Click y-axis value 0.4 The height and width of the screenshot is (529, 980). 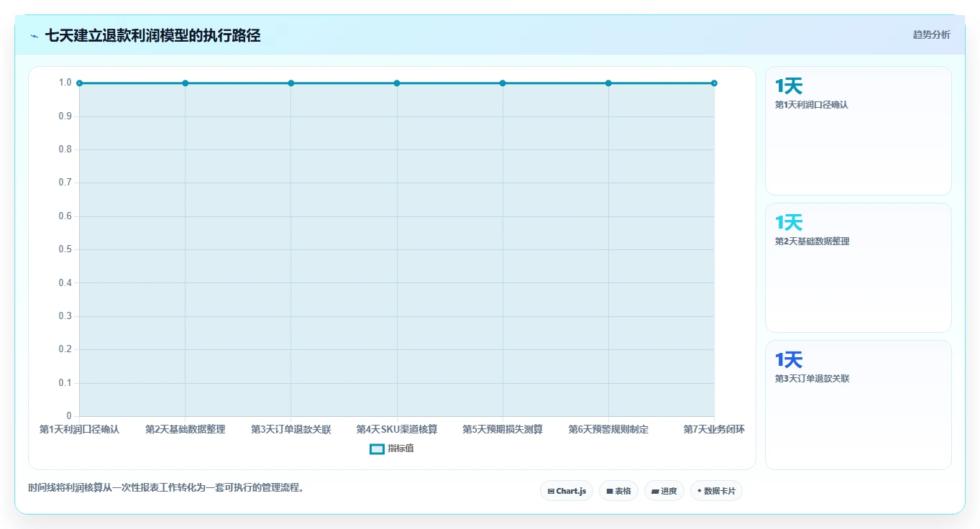pyautogui.click(x=65, y=282)
